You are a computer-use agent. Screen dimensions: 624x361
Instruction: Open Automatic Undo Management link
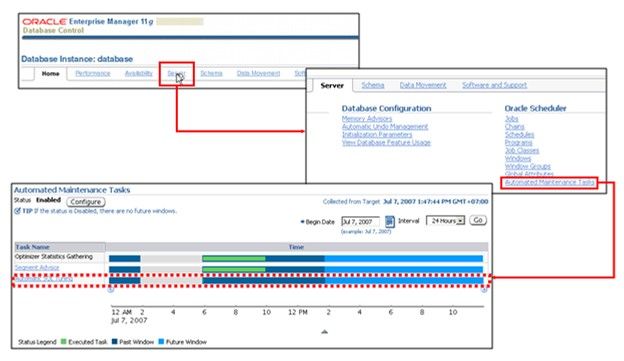tap(385, 127)
